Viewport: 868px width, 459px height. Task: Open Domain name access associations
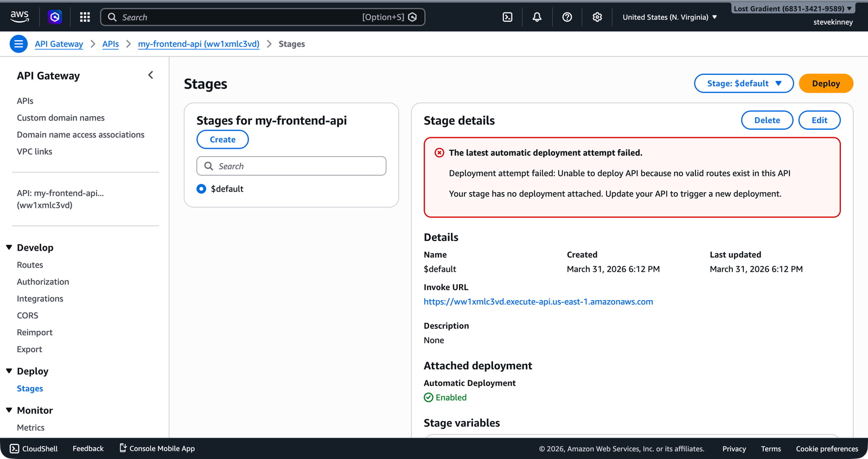[x=81, y=135]
